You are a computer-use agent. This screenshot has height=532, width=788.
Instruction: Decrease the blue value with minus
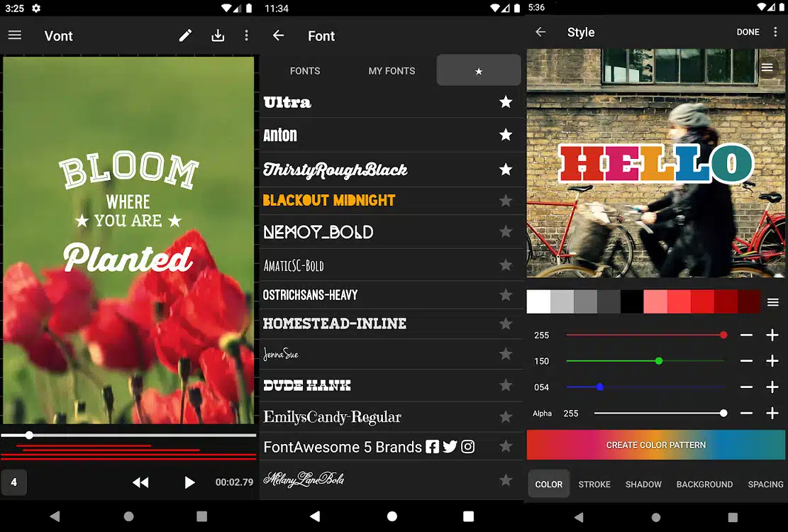tap(746, 387)
